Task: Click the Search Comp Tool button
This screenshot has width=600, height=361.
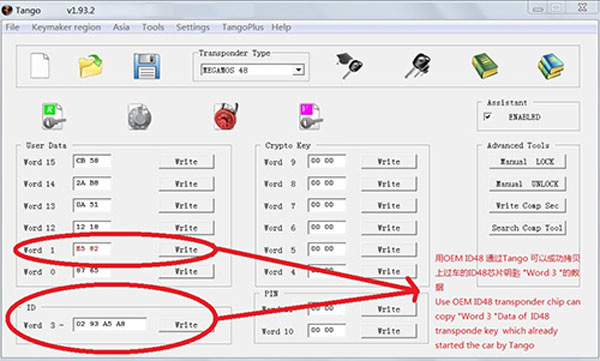Action: (x=527, y=228)
